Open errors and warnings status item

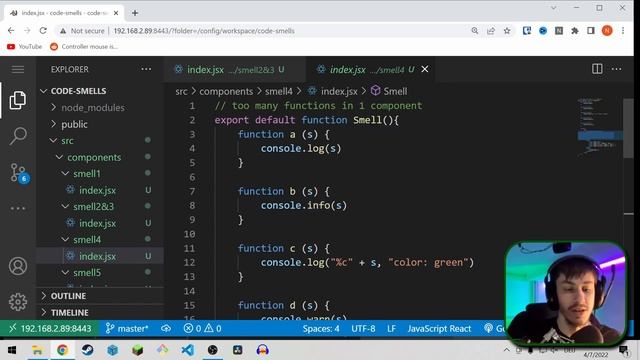pyautogui.click(x=202, y=329)
